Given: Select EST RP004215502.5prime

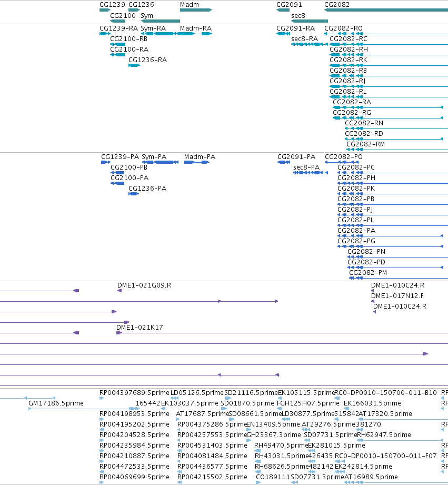Looking at the screenshot, I should (x=212, y=477).
